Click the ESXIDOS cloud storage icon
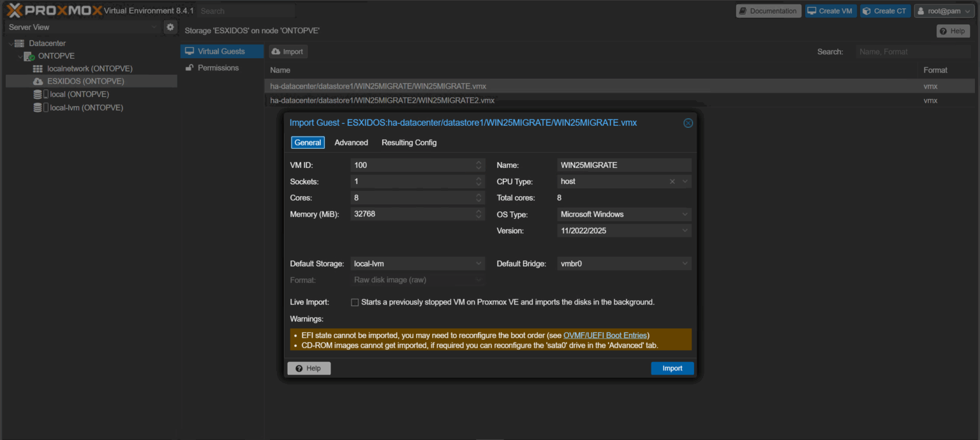This screenshot has width=980, height=440. (x=38, y=81)
